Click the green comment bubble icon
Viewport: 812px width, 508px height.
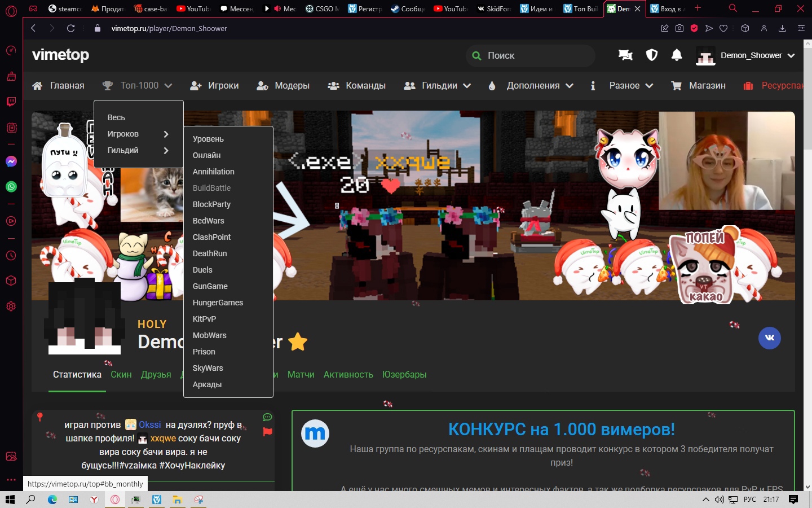(267, 418)
